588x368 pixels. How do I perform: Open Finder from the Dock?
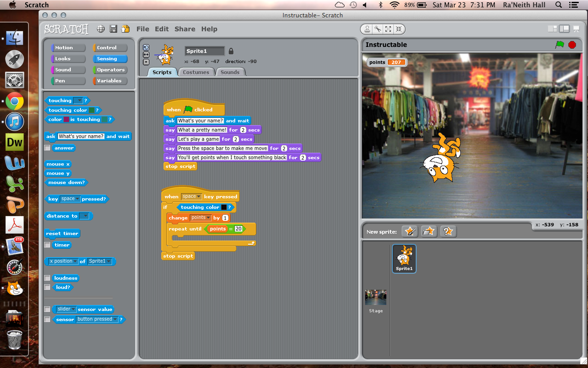tap(15, 39)
